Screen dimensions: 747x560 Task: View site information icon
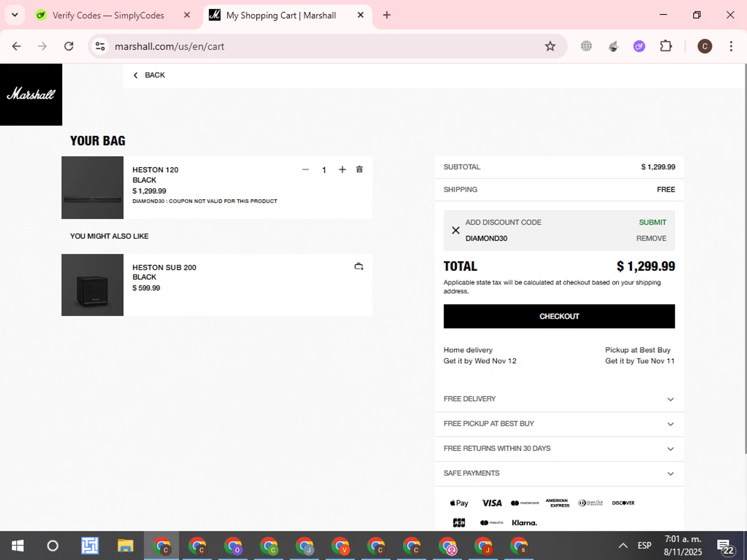tap(100, 46)
